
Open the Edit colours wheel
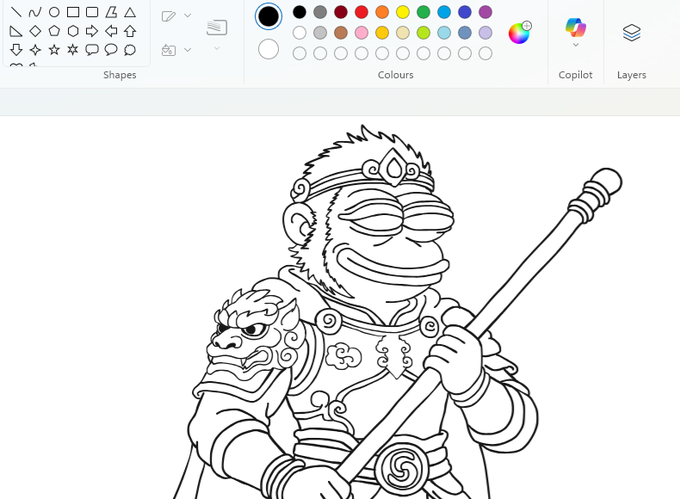click(x=520, y=33)
